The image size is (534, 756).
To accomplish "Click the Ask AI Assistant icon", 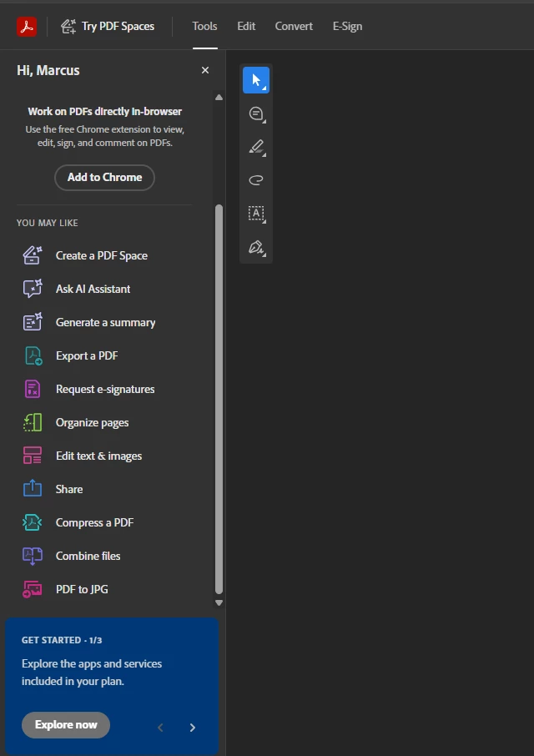I will click(33, 289).
